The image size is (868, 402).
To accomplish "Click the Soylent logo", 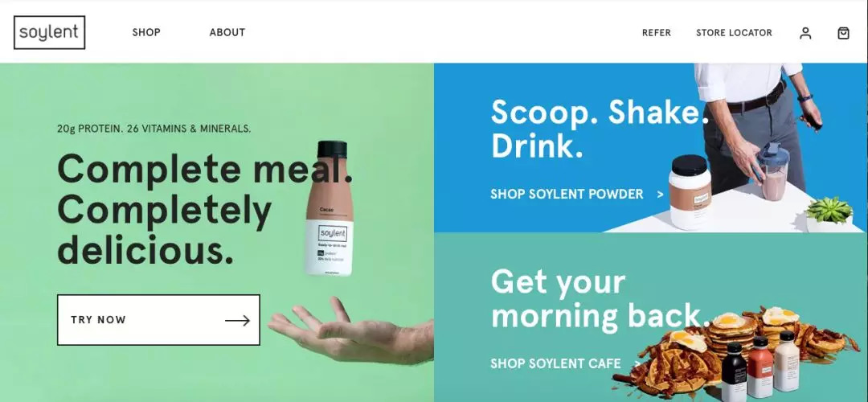I will click(49, 33).
